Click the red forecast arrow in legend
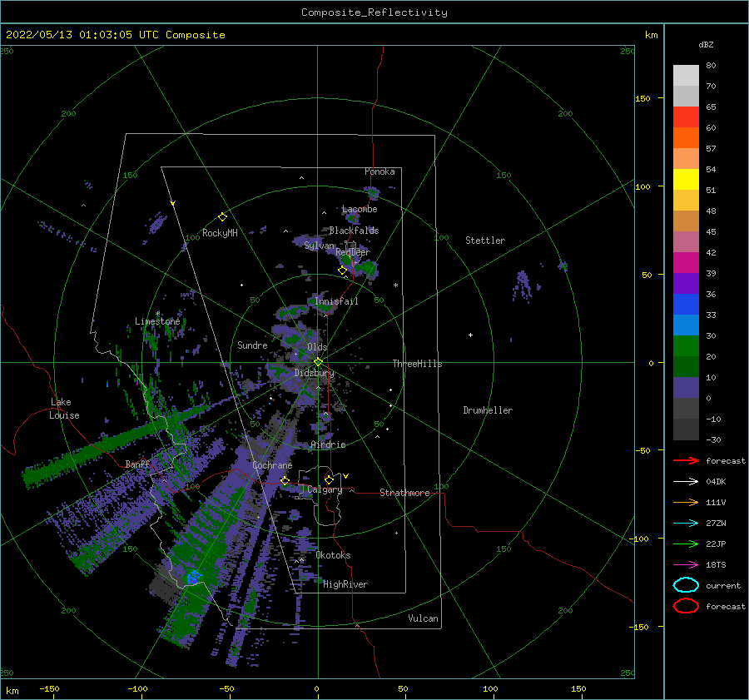The height and width of the screenshot is (700, 749). 686,460
